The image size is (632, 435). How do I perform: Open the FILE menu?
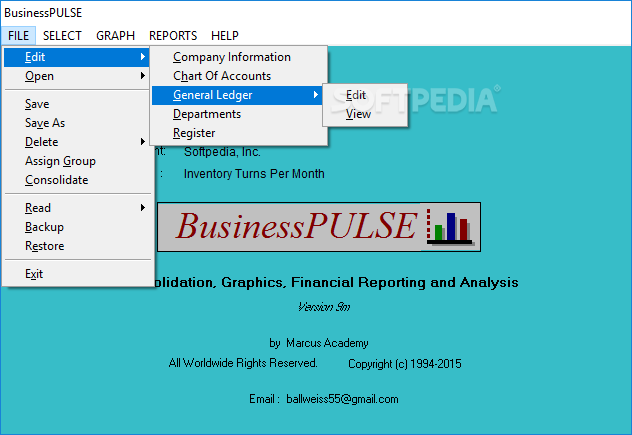point(19,36)
